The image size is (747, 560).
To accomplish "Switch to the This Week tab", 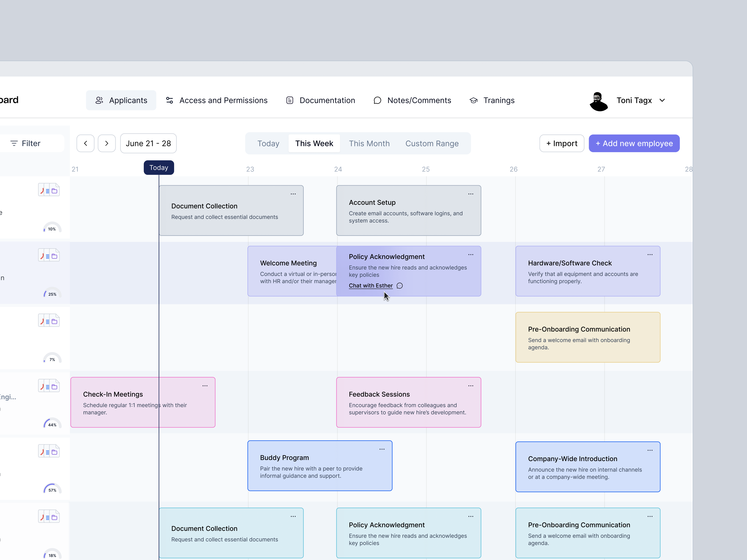I will (x=314, y=143).
